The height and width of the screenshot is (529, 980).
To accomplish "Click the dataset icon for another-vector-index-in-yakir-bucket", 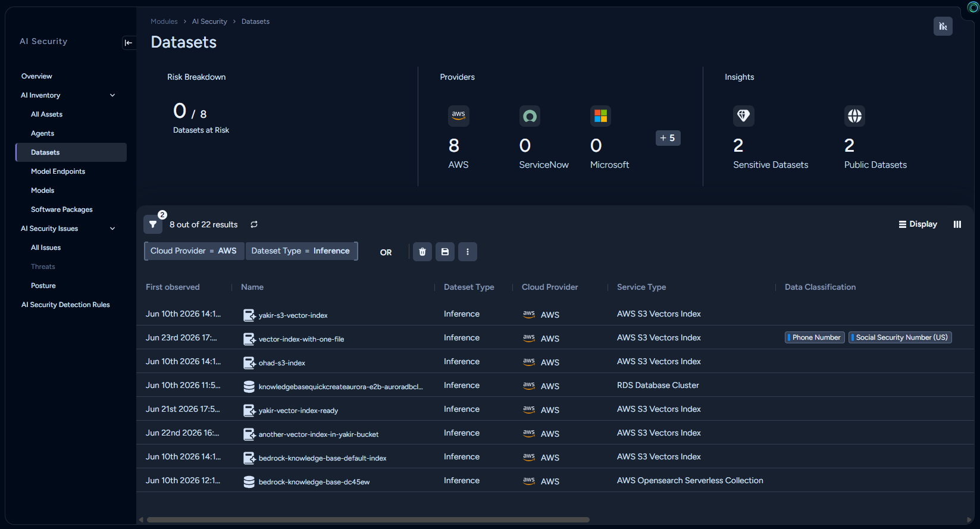I will pyautogui.click(x=249, y=434).
